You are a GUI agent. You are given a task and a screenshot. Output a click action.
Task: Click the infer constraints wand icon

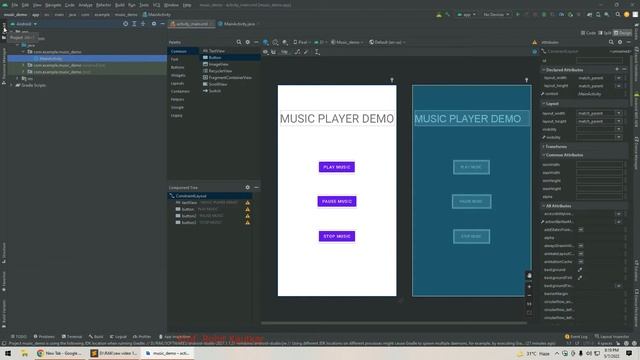pyautogui.click(x=306, y=52)
